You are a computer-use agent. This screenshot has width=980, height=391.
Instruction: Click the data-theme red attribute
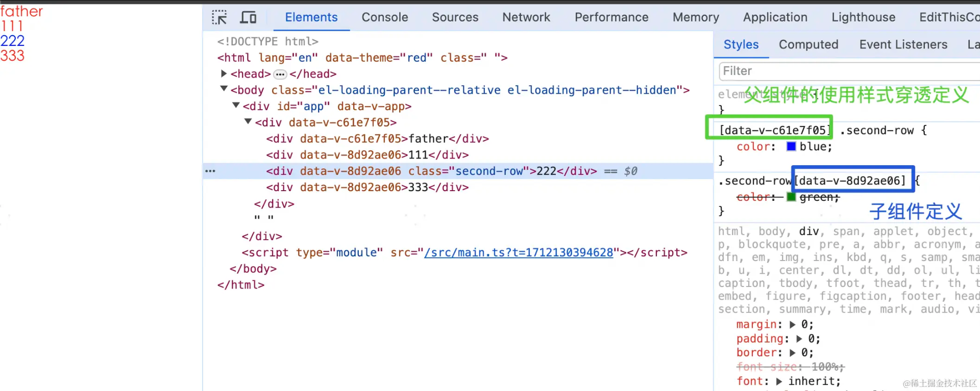[x=379, y=58]
